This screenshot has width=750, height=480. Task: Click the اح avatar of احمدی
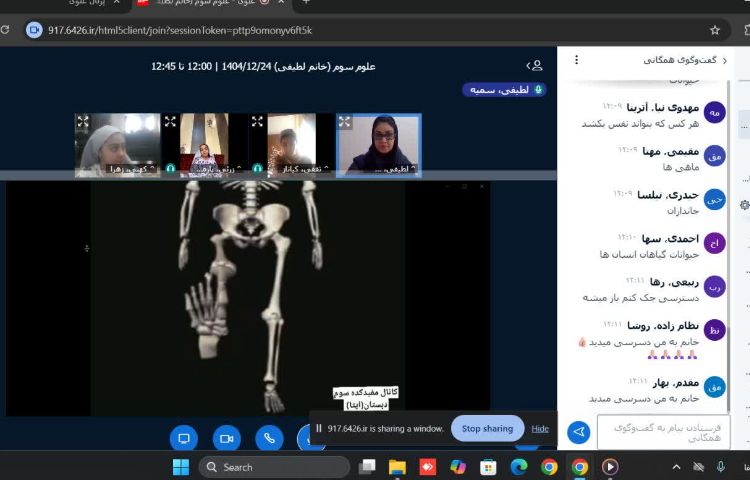pyautogui.click(x=714, y=243)
